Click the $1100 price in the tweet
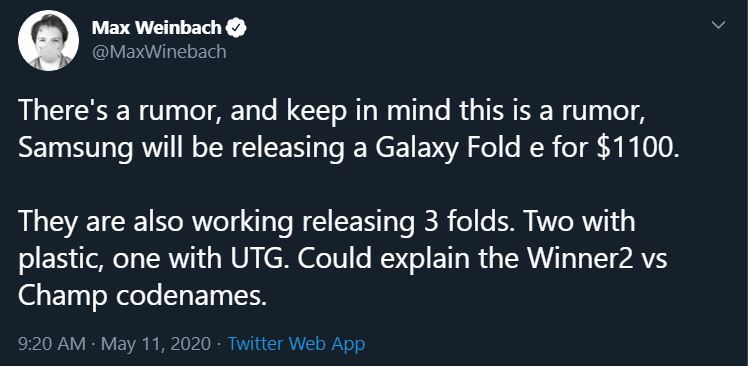This screenshot has width=748, height=366. (634, 148)
